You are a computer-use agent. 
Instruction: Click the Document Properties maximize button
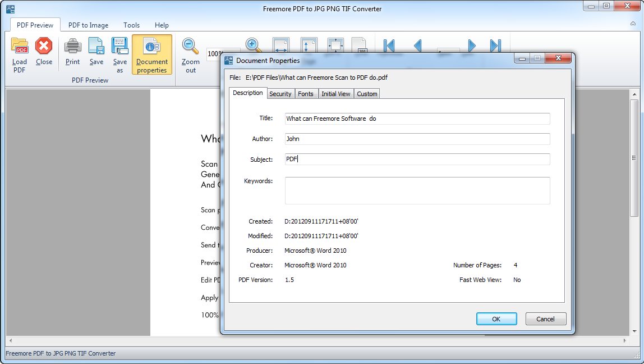(537, 58)
